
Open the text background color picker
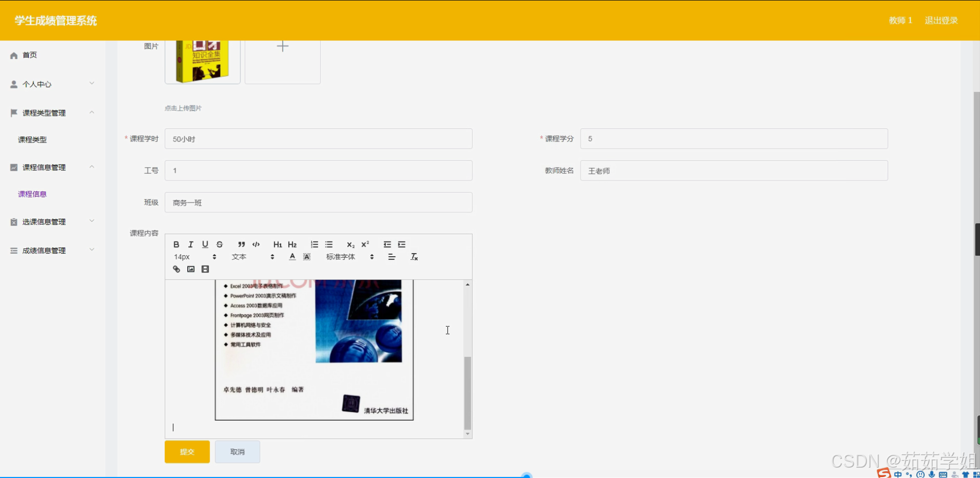(307, 257)
